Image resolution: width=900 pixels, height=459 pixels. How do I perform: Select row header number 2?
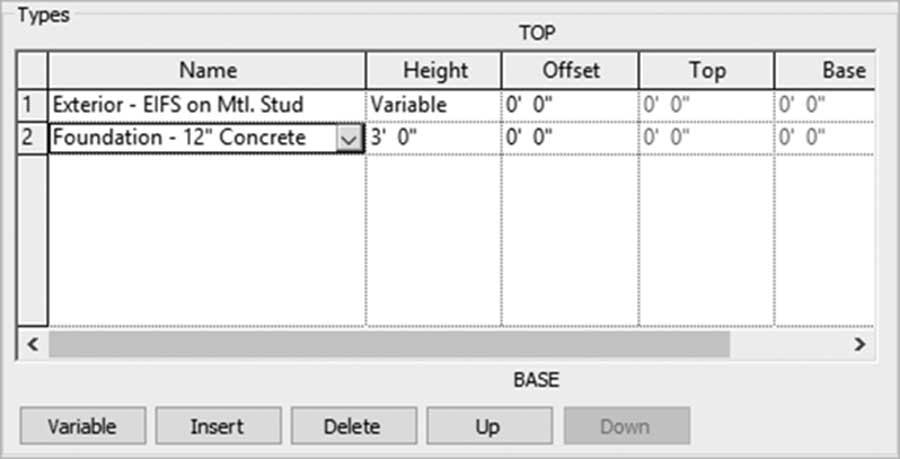click(32, 138)
